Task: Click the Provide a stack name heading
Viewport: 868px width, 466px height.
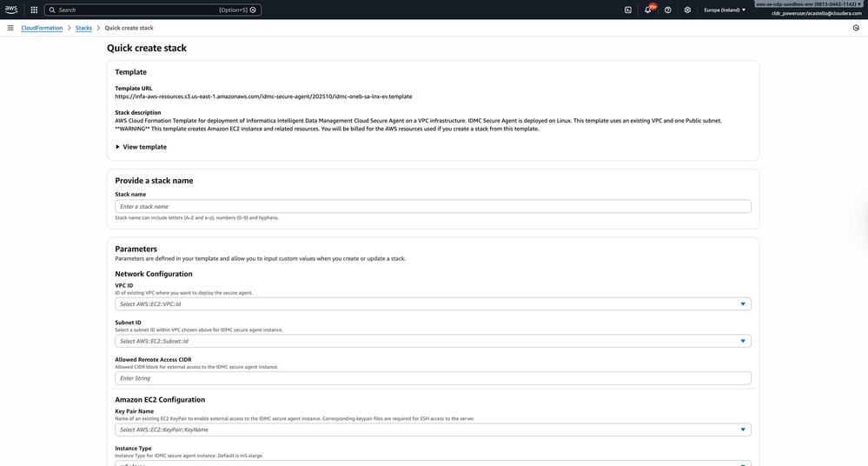Action: (154, 181)
